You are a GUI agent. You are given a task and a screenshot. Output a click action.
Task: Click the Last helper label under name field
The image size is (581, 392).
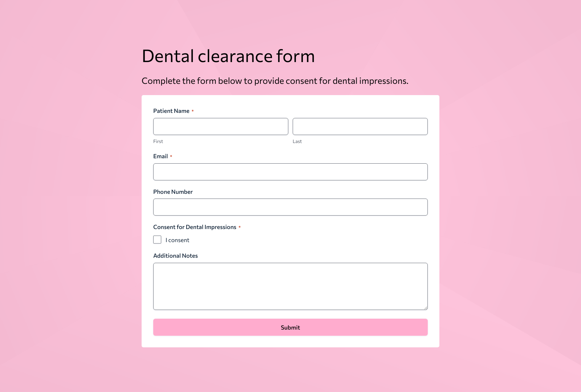pos(297,141)
